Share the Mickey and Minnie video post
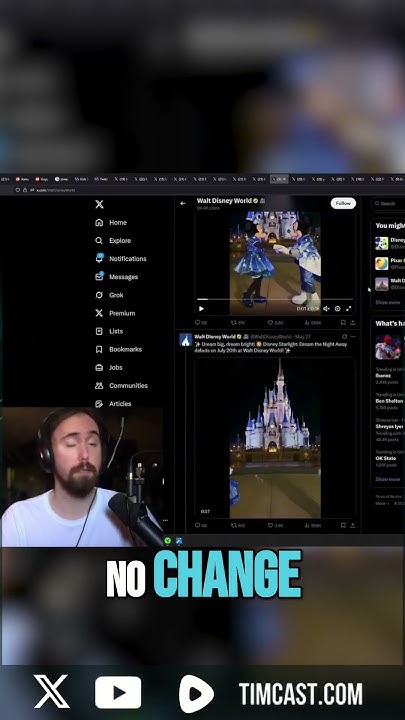Viewport: 405px width, 720px height. point(353,323)
